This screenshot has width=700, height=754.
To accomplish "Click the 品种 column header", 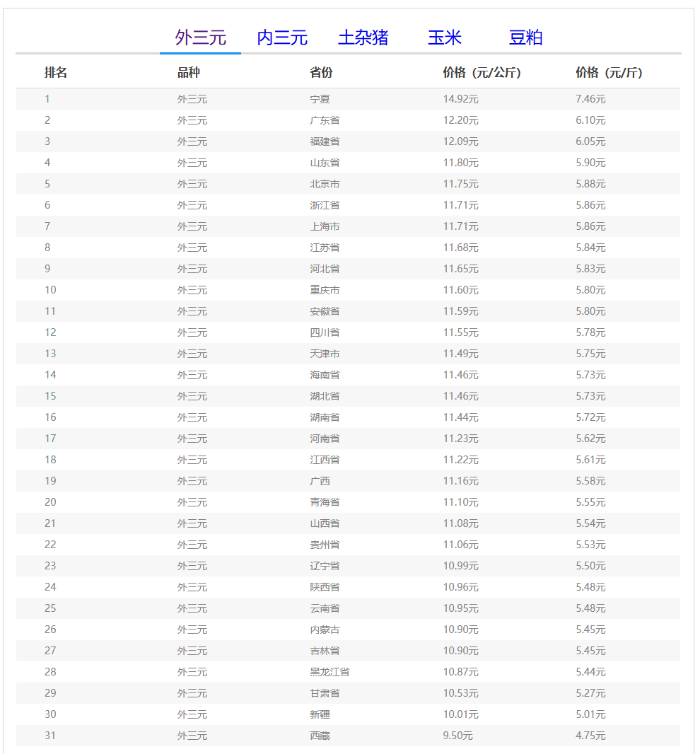I will click(189, 72).
